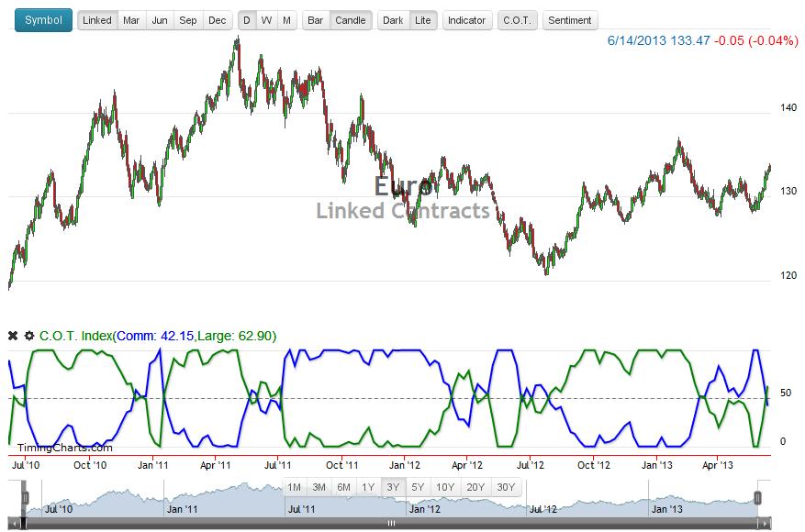Image resolution: width=805 pixels, height=532 pixels.
Task: Set range to 30Y
Action: coord(506,487)
